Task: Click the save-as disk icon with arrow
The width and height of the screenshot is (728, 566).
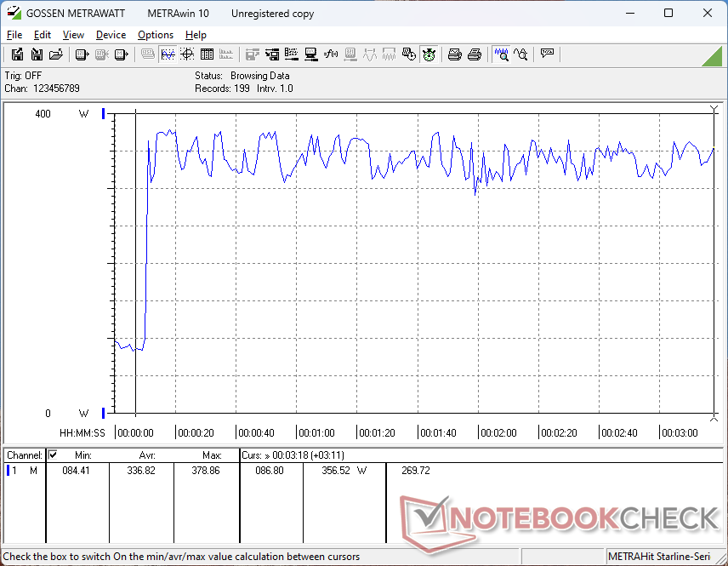Action: [x=37, y=54]
